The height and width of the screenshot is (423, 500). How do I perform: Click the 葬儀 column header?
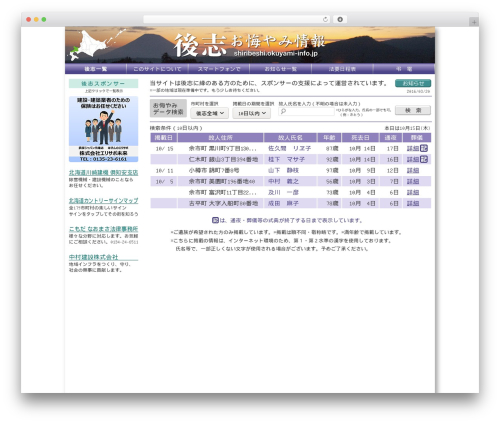point(417,138)
